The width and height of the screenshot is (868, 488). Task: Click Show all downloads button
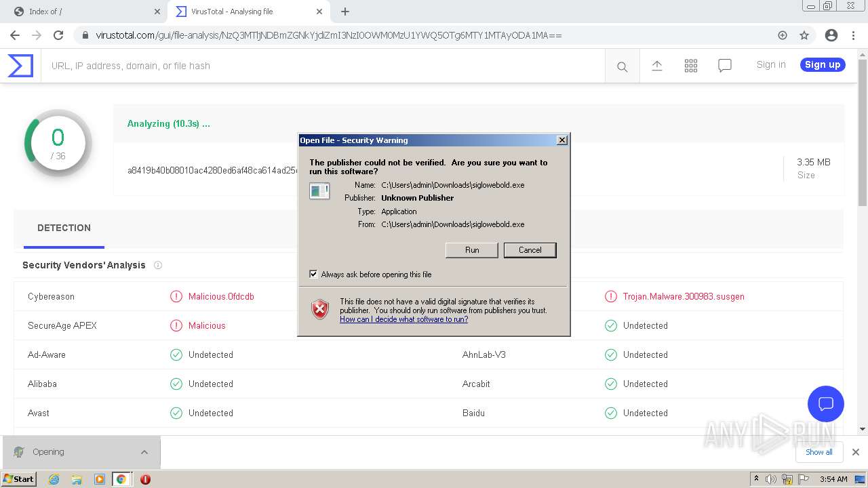[818, 452]
